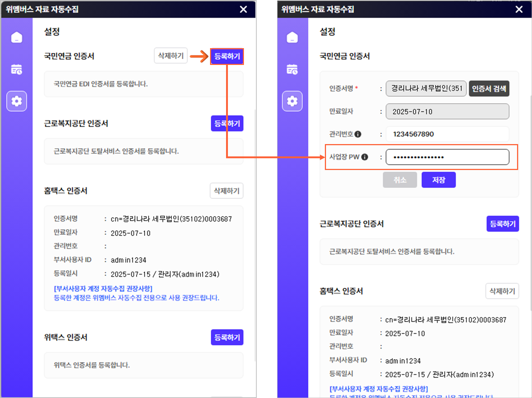Click the 위택스 인증서 heading
Viewport: 532px width, 398px height.
[66, 337]
